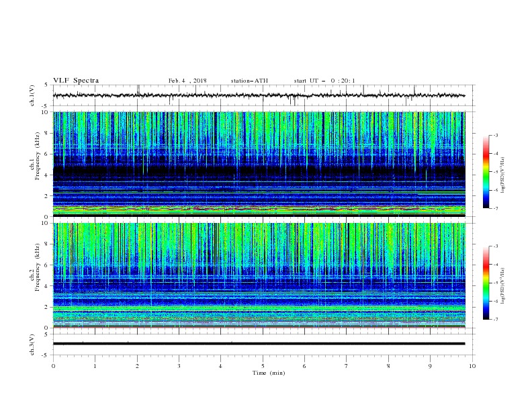This screenshot has height=411, width=532.
Task: Click tick label "7" on the Time axis
Action: click(347, 366)
